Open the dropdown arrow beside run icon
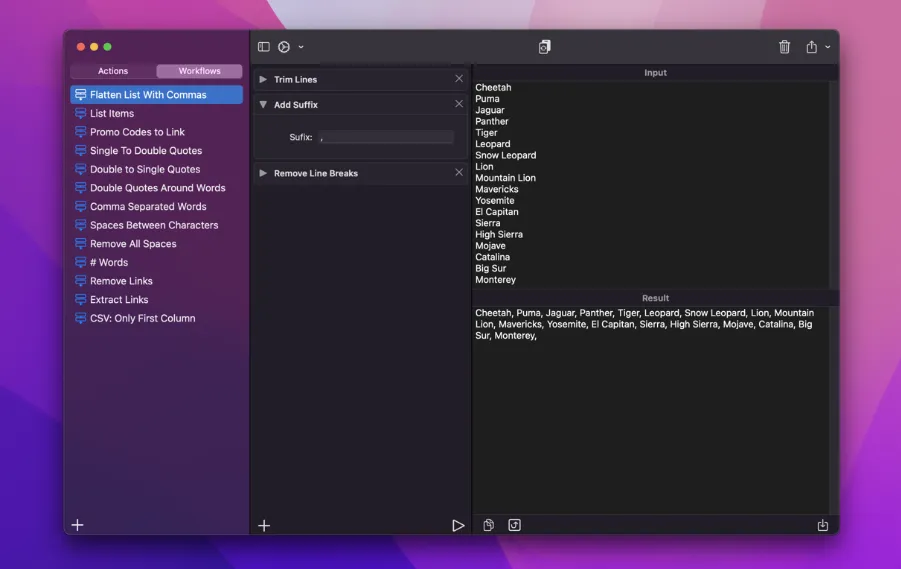The image size is (901, 569). 301,47
